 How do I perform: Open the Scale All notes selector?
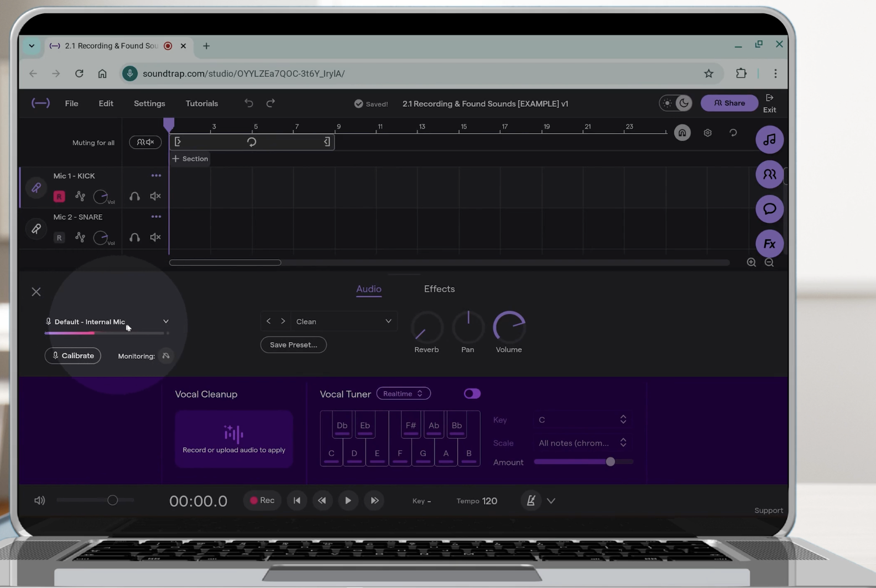(x=582, y=443)
